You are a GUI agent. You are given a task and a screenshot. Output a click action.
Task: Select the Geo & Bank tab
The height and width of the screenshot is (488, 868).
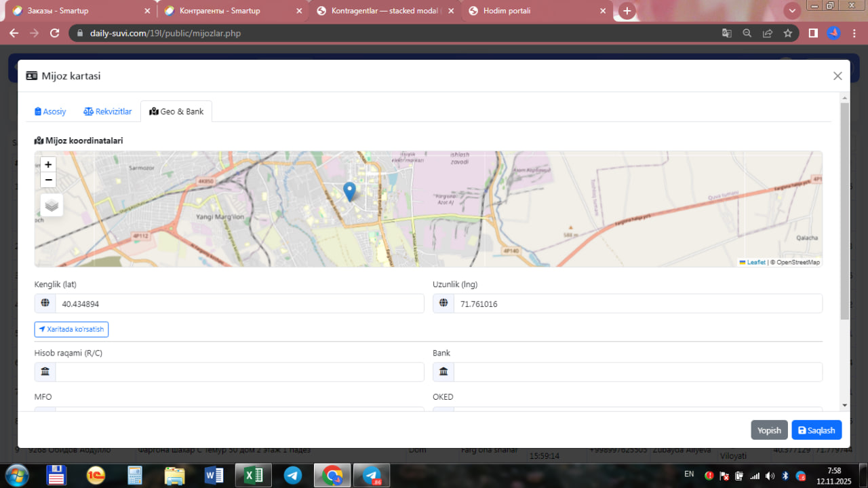pyautogui.click(x=176, y=111)
